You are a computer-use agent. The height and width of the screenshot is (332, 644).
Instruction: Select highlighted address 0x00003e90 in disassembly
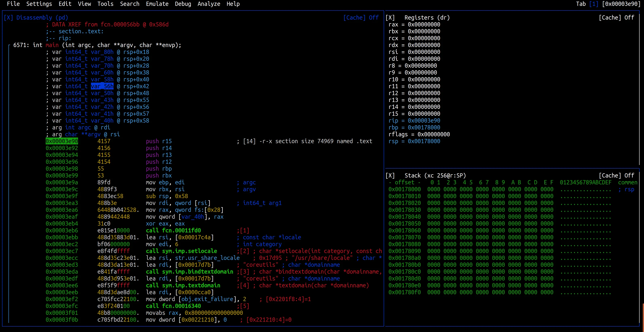click(62, 141)
